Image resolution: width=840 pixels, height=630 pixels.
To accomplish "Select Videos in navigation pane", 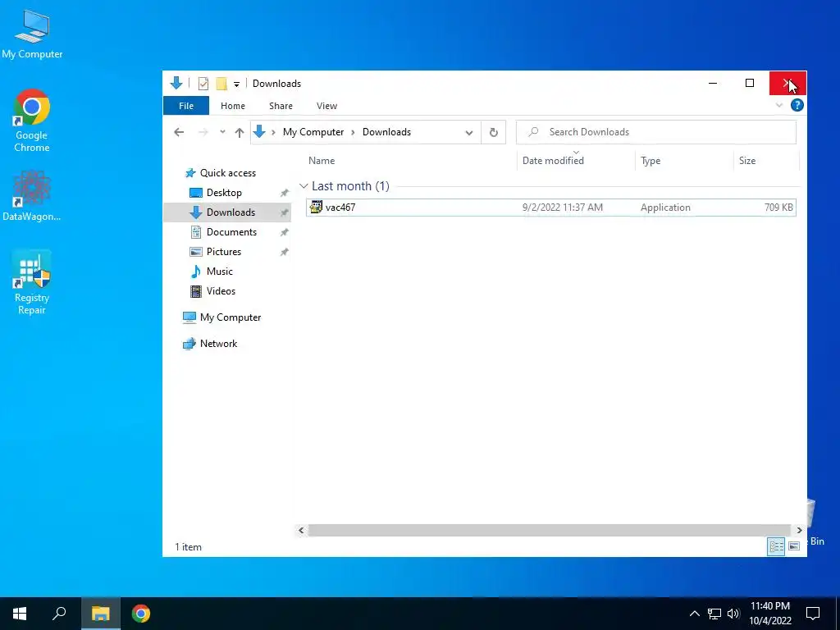I will 221,291.
